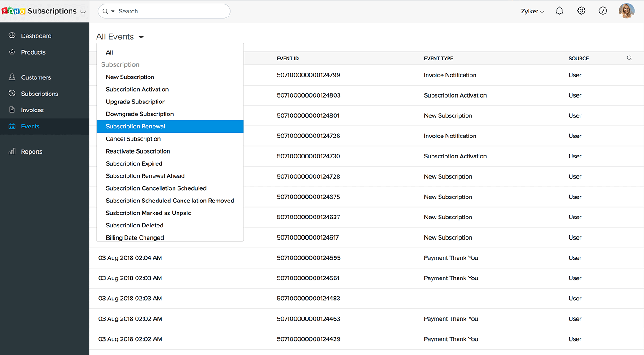644x355 pixels.
Task: Select Subscription Renewal from the list
Action: tap(136, 127)
